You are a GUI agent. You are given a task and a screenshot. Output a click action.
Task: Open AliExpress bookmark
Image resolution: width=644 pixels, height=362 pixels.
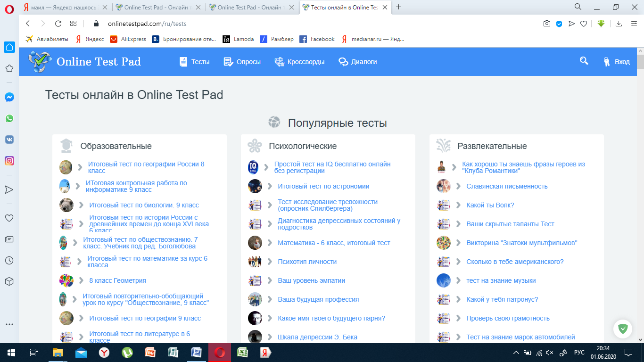[128, 39]
